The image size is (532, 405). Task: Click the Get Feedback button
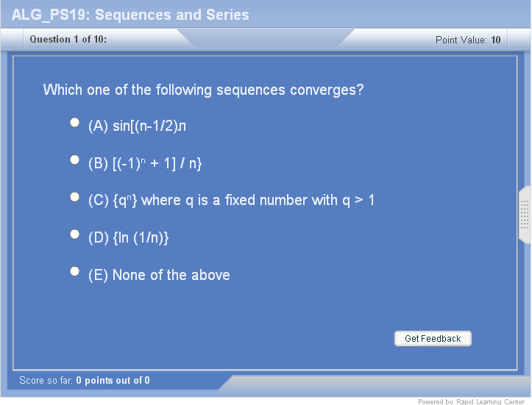click(433, 339)
